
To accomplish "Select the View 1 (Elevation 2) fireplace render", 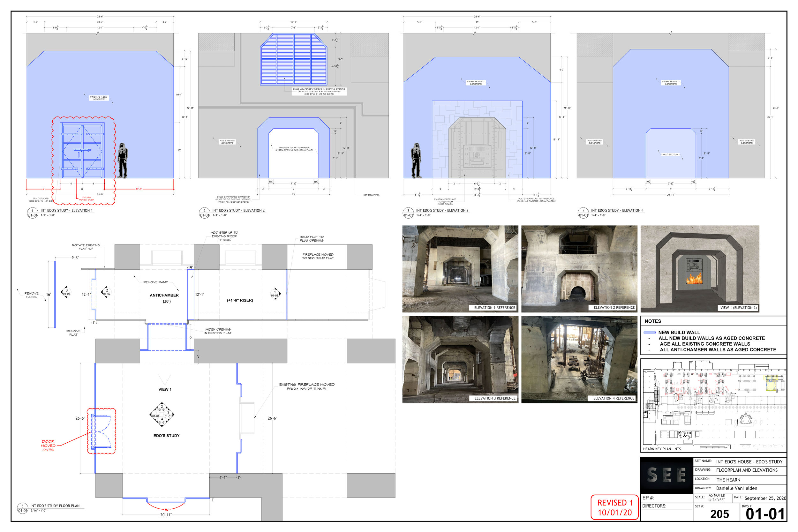I will click(700, 269).
